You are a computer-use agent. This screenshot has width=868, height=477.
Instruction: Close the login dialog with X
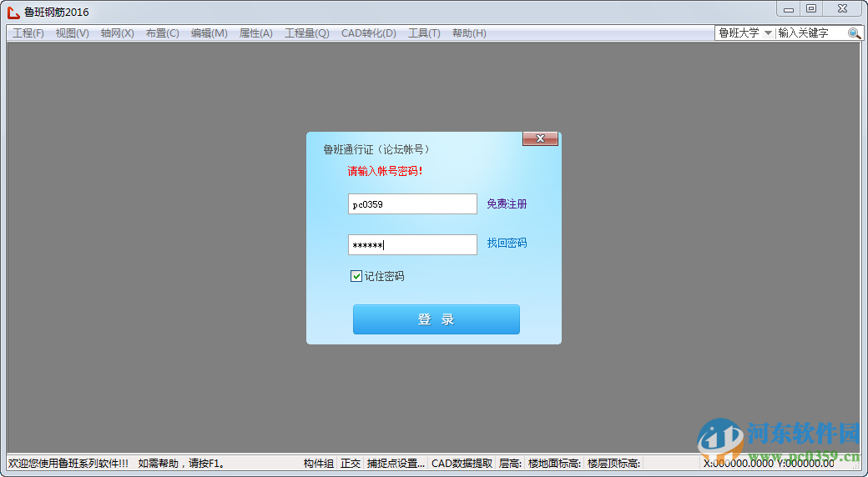540,138
